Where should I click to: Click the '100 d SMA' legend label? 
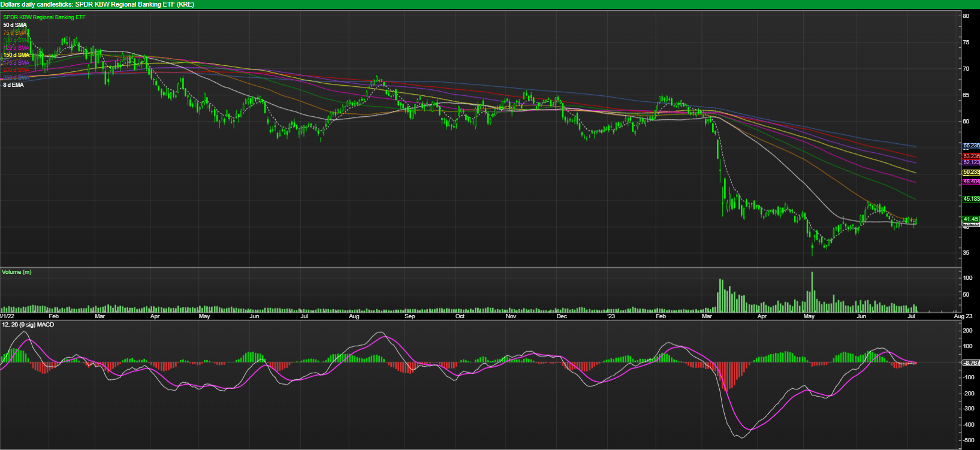click(16, 40)
